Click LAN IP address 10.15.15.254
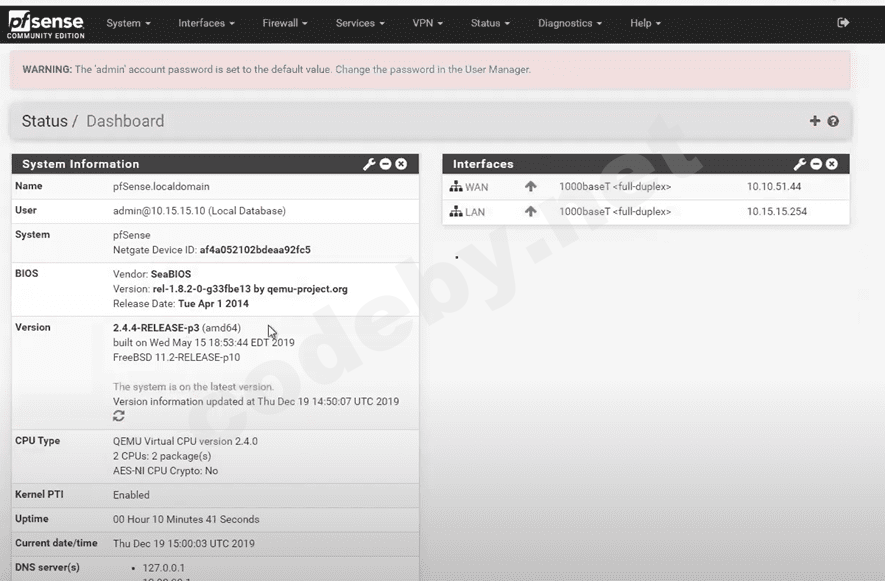The height and width of the screenshot is (581, 885). [x=777, y=211]
